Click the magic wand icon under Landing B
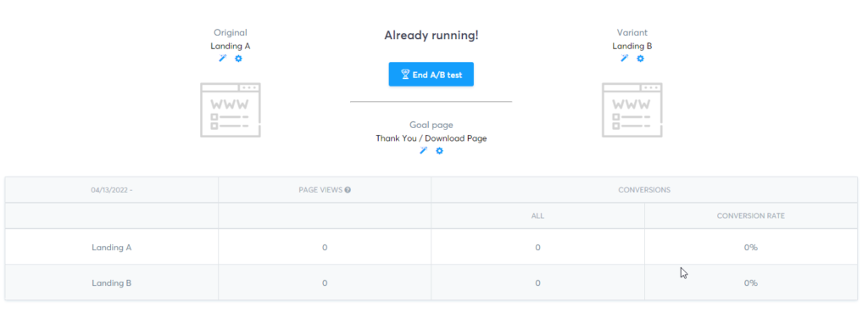The height and width of the screenshot is (313, 868). (625, 59)
